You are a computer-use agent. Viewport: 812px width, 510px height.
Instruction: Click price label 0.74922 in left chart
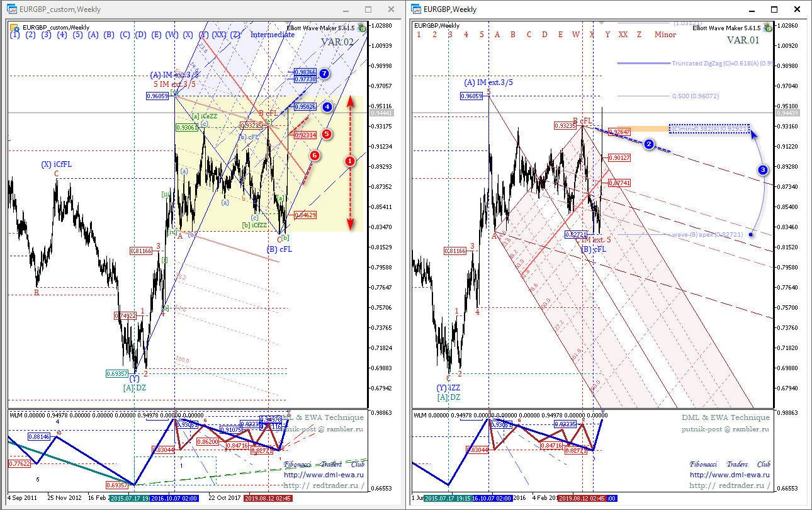[125, 315]
